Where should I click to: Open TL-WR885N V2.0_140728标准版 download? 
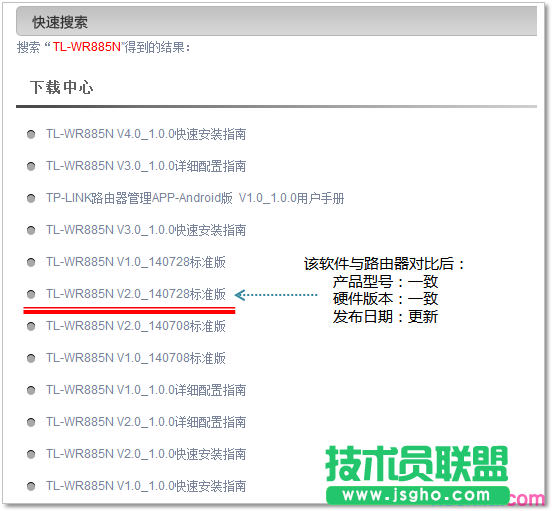click(x=136, y=294)
